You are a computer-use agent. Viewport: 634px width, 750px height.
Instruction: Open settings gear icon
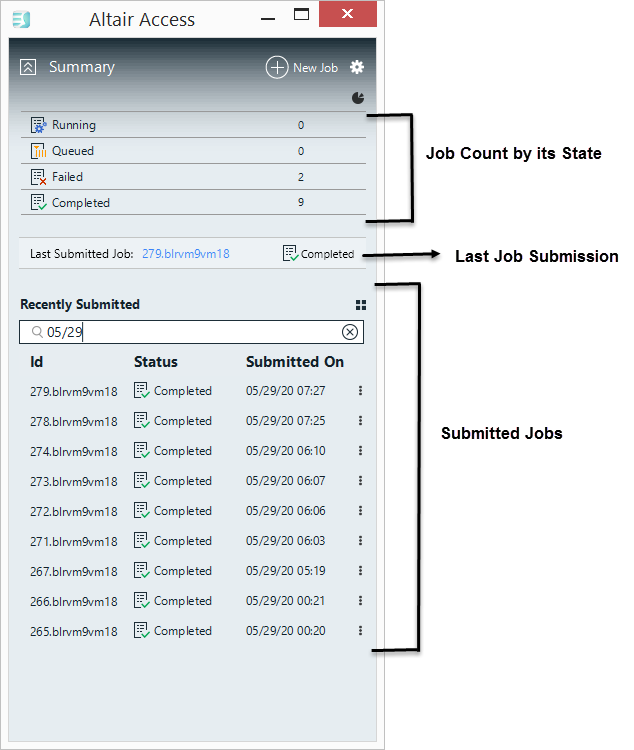(x=357, y=67)
